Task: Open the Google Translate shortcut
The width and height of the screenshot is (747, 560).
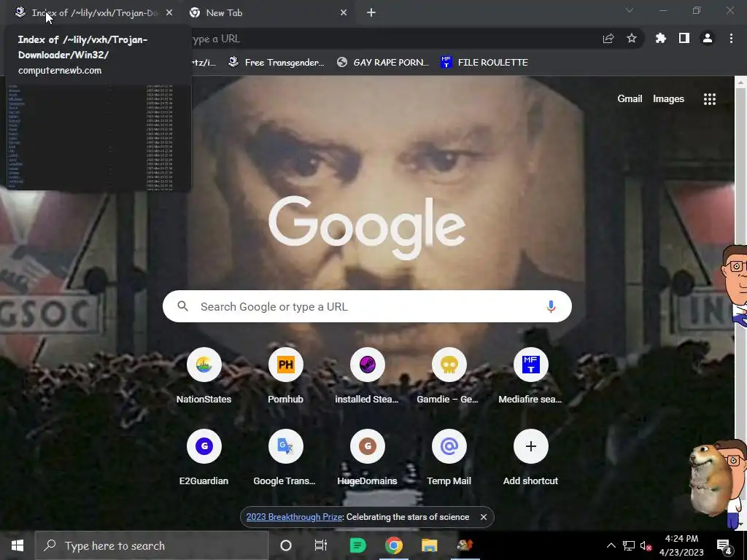Action: click(x=285, y=458)
